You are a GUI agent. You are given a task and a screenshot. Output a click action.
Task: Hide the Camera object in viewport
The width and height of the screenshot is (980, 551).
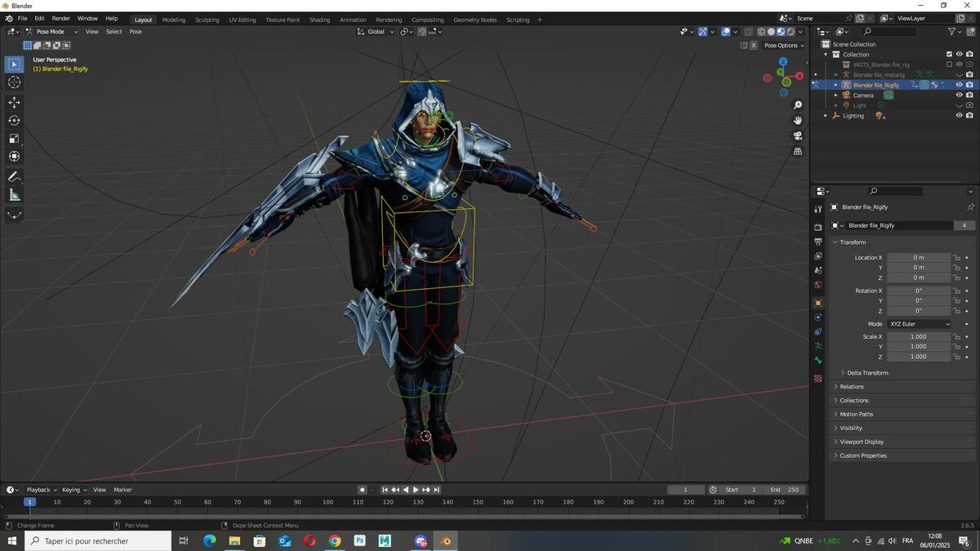point(959,95)
